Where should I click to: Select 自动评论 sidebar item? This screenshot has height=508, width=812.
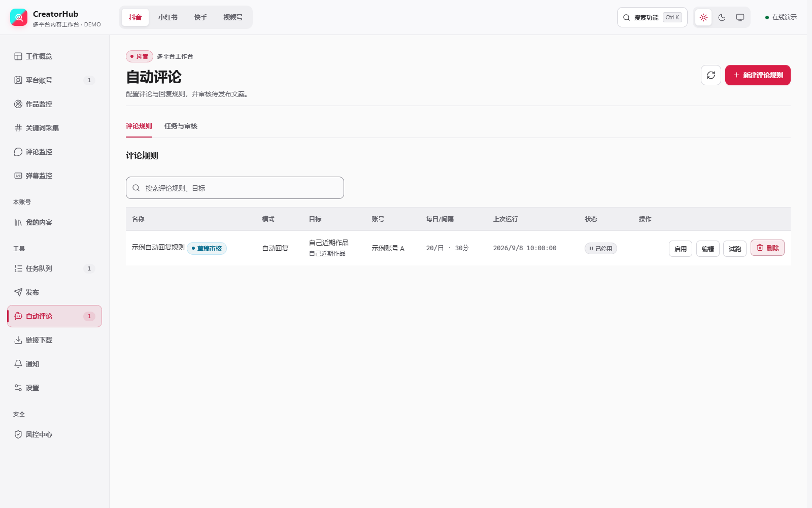click(x=54, y=316)
